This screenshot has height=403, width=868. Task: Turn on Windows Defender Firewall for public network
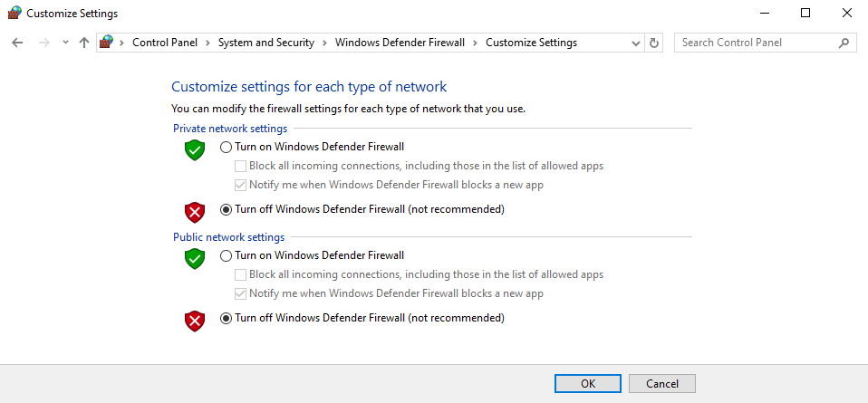pyautogui.click(x=227, y=255)
